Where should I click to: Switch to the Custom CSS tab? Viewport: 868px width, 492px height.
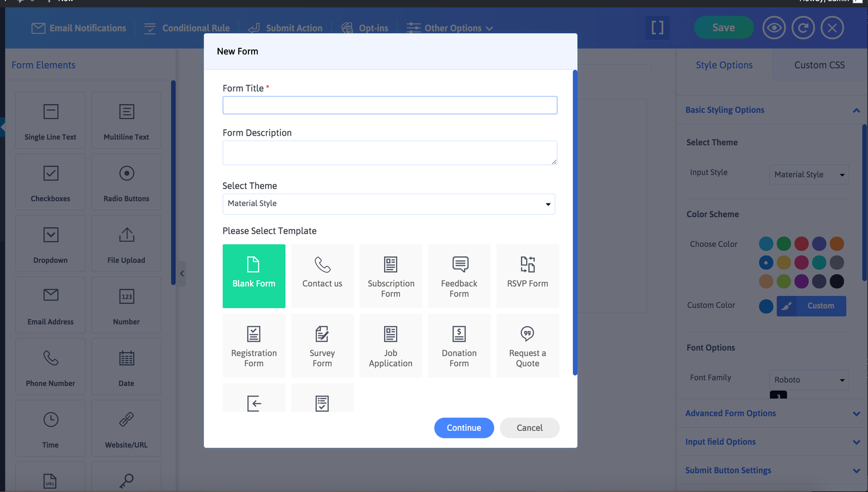click(x=819, y=65)
